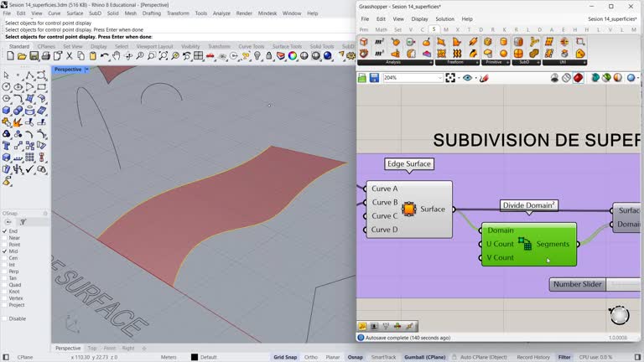Image resolution: width=644 pixels, height=362 pixels.
Task: Toggle Ortho in Rhino status bar
Action: 311,357
